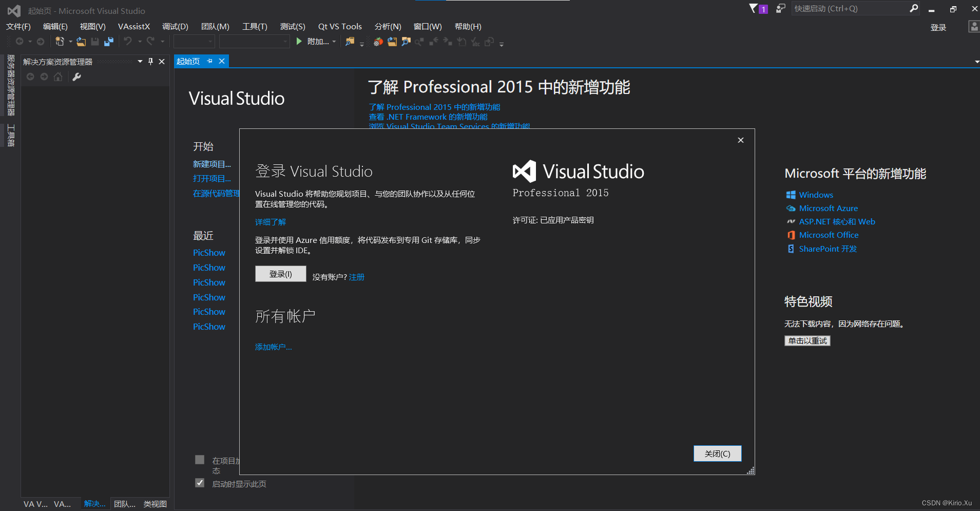Open the Help menu (帮助)

468,27
